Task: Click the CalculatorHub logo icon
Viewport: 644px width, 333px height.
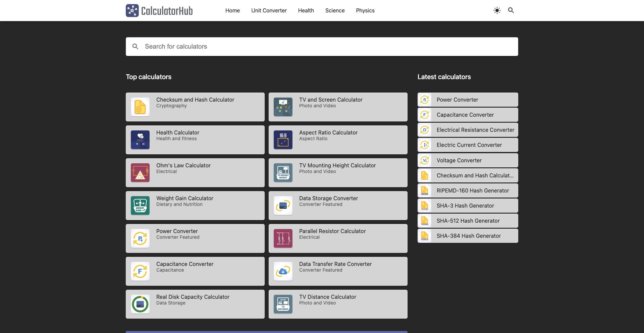Action: pos(132,10)
